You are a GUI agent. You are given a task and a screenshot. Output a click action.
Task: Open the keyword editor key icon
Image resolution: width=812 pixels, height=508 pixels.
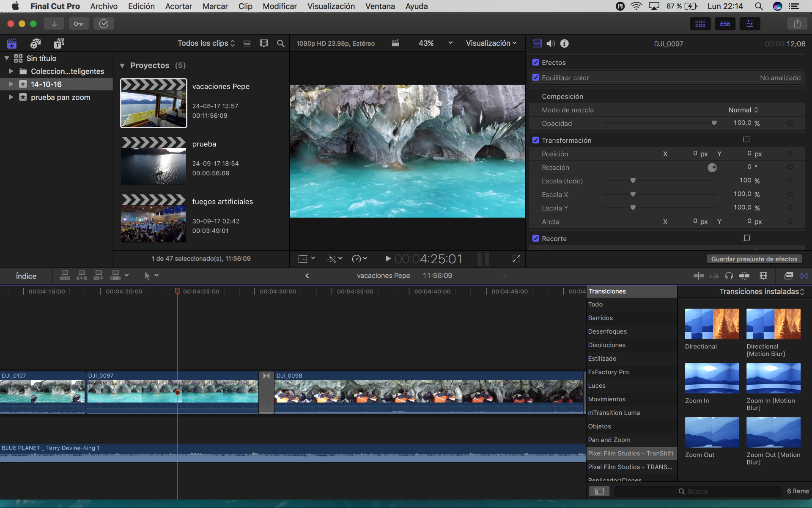point(79,24)
